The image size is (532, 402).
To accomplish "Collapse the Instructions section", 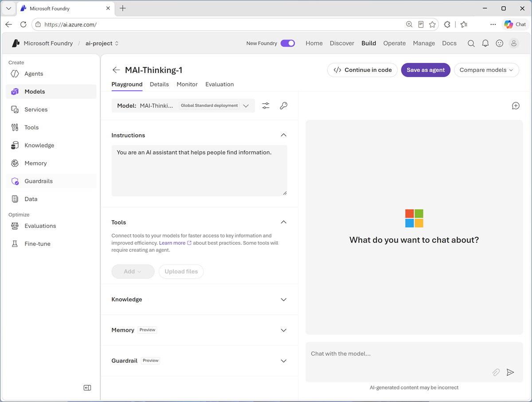I will 284,135.
